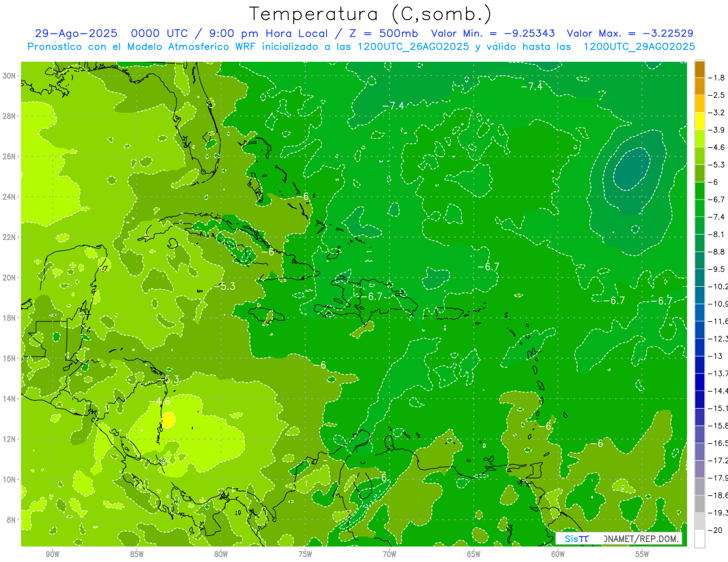Click the '-8.8' legend value
The image size is (728, 562).
pos(717,252)
